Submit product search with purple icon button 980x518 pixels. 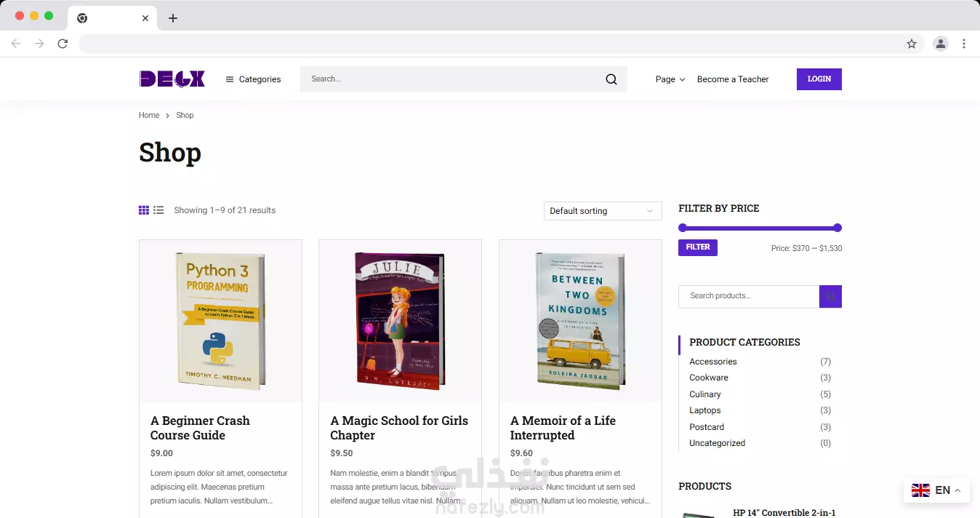(x=830, y=296)
